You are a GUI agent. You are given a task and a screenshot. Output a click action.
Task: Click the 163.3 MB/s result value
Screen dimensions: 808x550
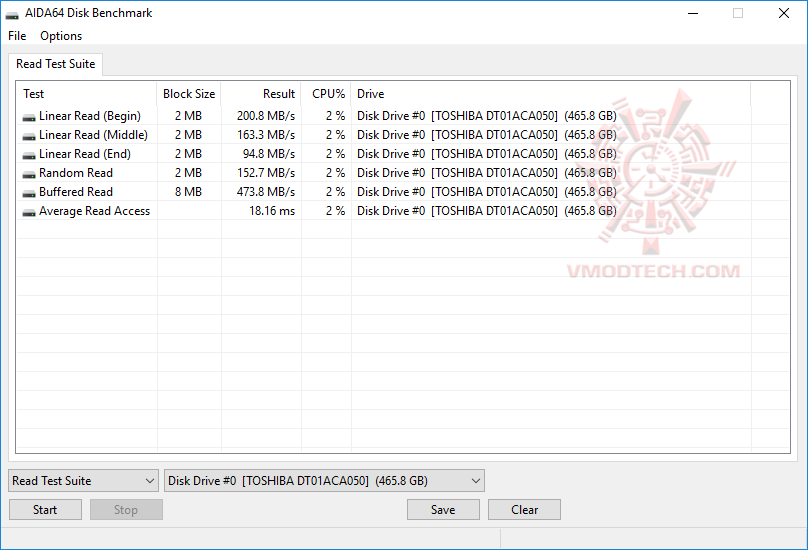(266, 135)
